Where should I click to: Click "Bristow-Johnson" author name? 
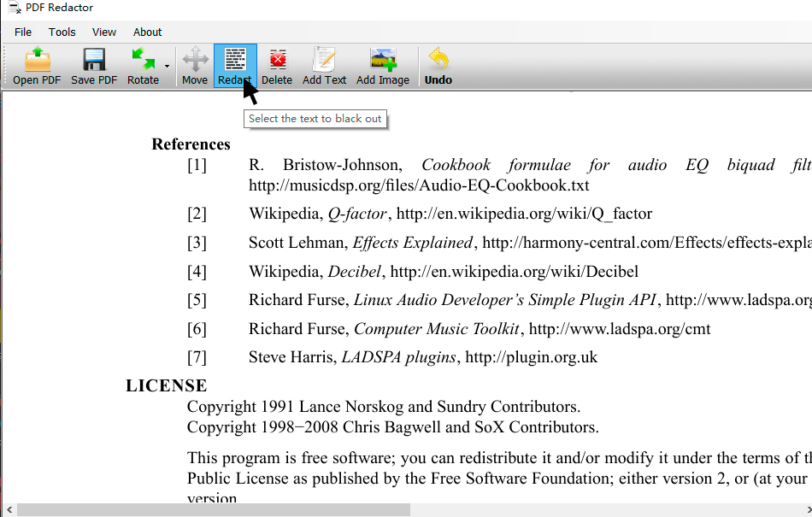tap(342, 165)
